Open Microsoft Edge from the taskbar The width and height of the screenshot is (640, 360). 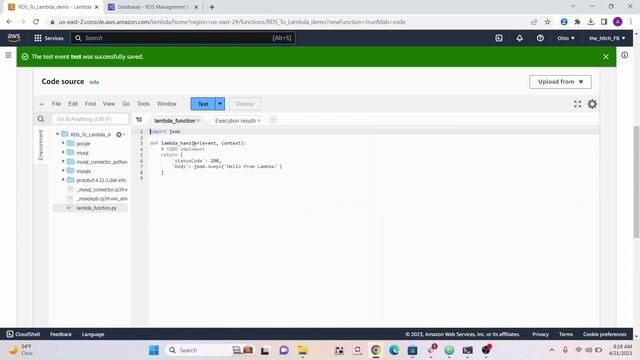point(394,350)
